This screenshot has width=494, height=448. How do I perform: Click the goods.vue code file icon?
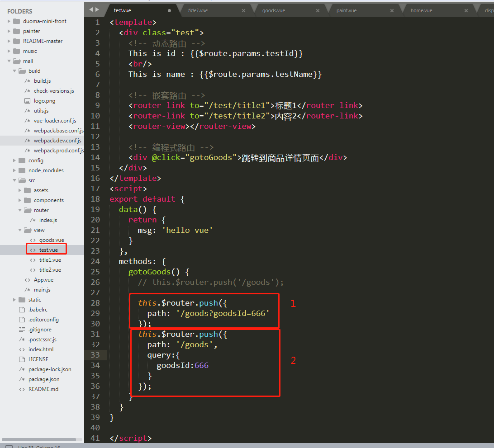tap(33, 240)
